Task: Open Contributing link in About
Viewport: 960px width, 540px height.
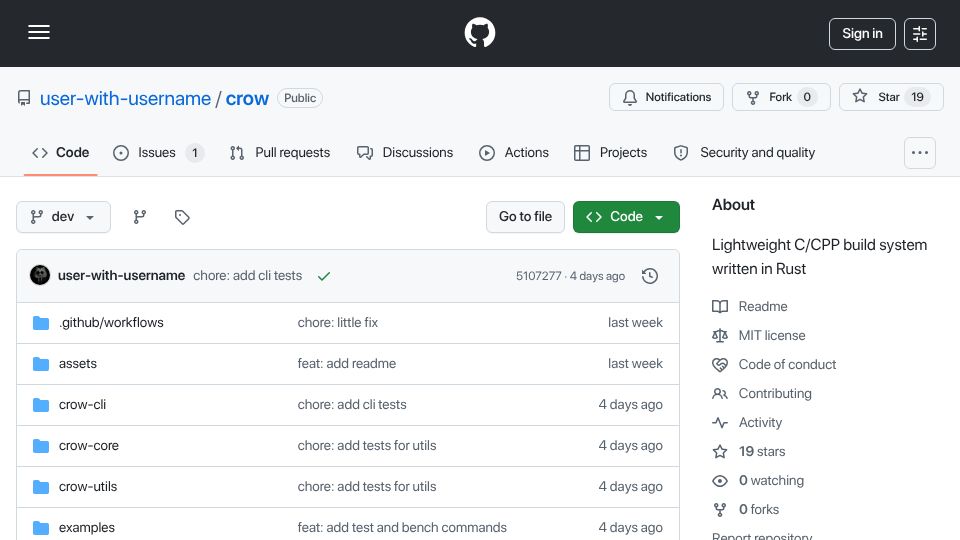Action: point(775,394)
